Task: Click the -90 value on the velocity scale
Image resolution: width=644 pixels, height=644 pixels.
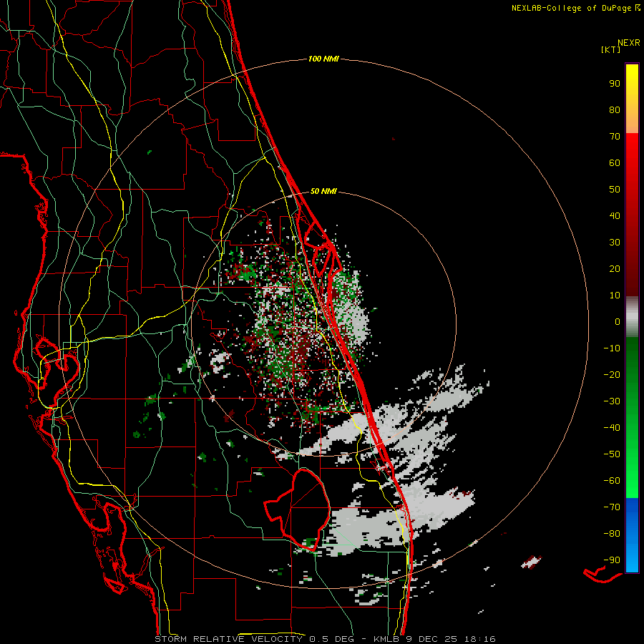Action: [x=612, y=560]
